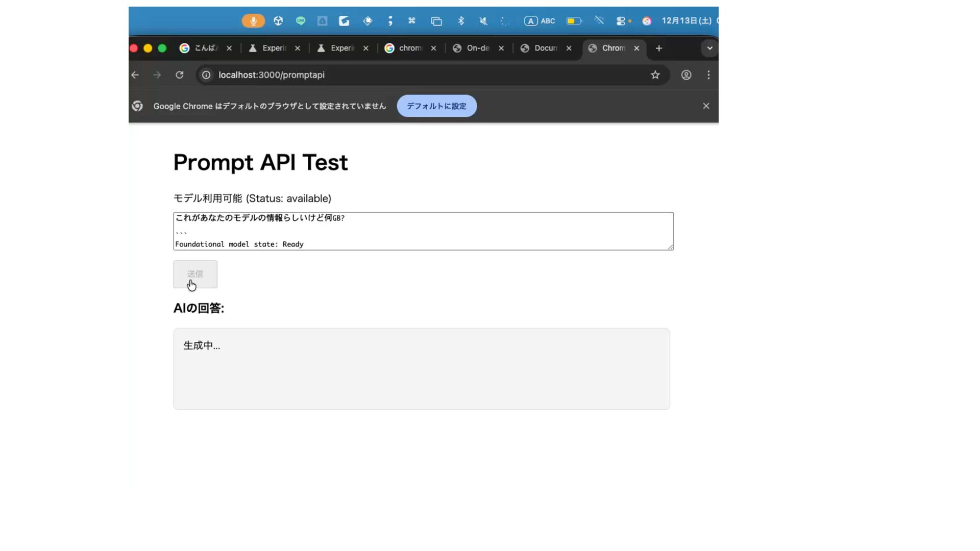Click inside the prompt text area
This screenshot has height=551, width=980.
tap(423, 231)
